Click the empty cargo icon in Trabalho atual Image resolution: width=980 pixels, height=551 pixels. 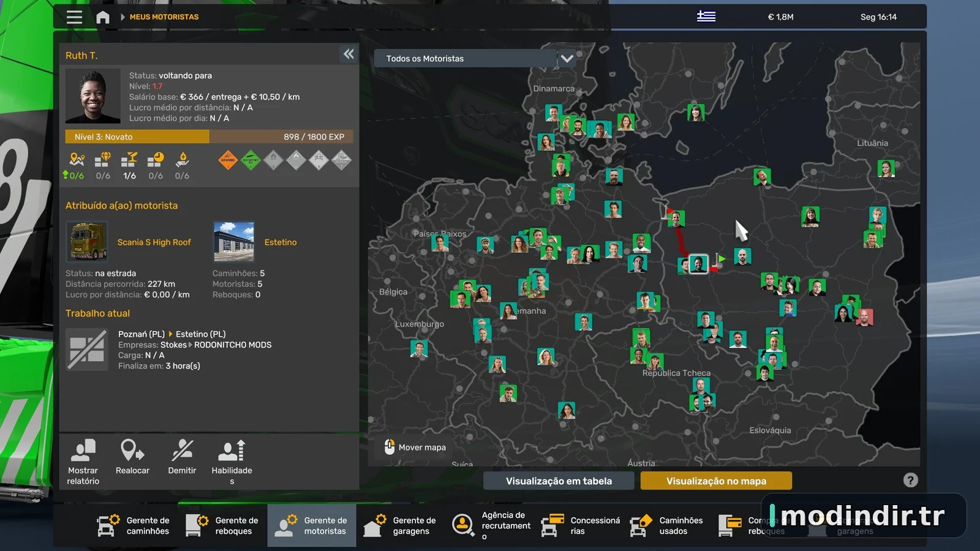pyautogui.click(x=87, y=350)
